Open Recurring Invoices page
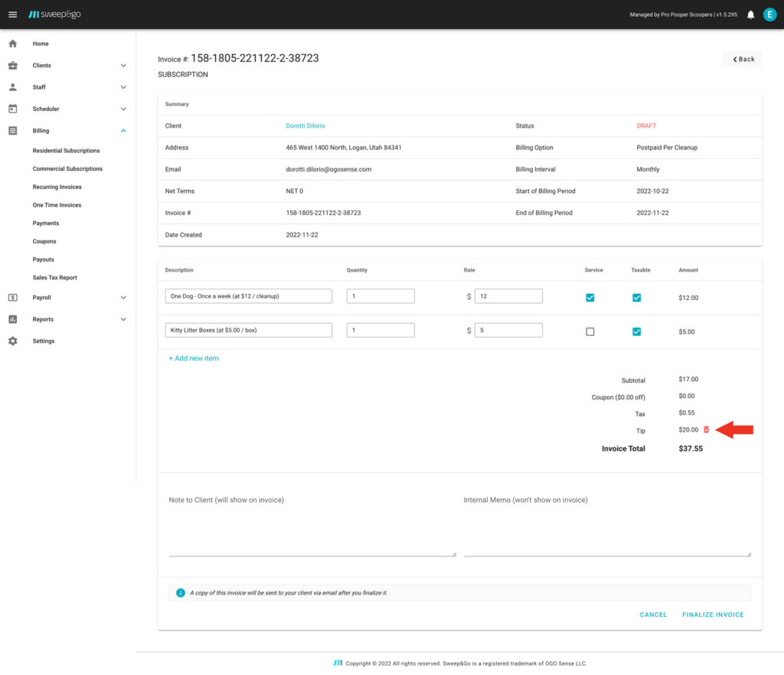Screen dimensions: 784x675 pyautogui.click(x=57, y=187)
